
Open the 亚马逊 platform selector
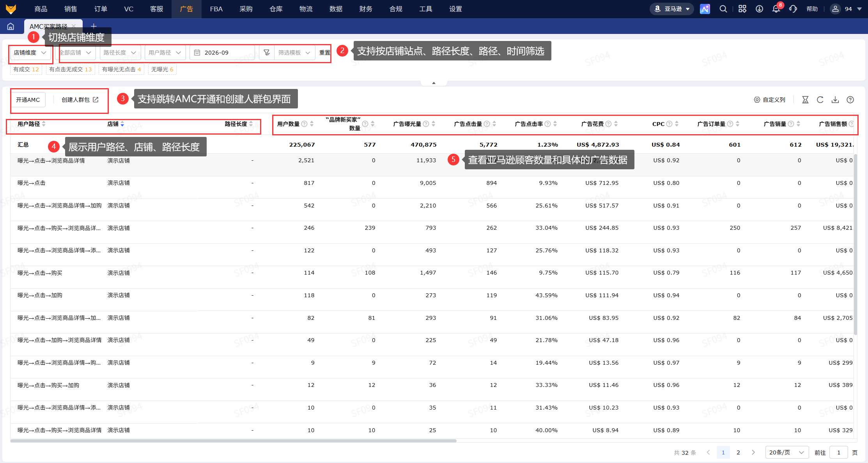[x=672, y=9]
